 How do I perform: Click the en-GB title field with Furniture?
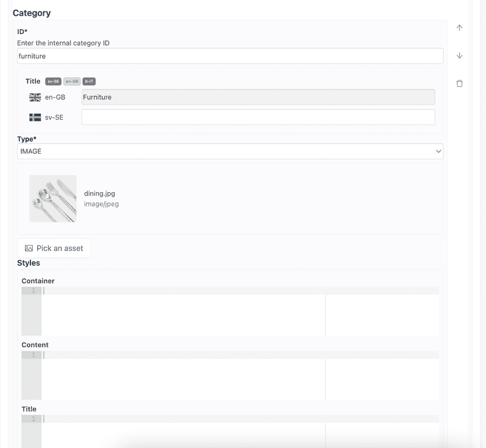258,97
